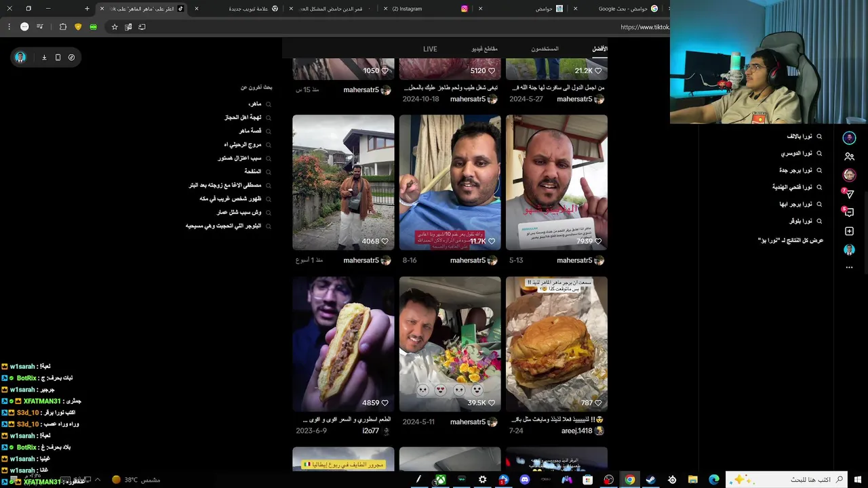Click the green extension icon in Chrome toolbar
The image size is (868, 488).
coord(93,27)
